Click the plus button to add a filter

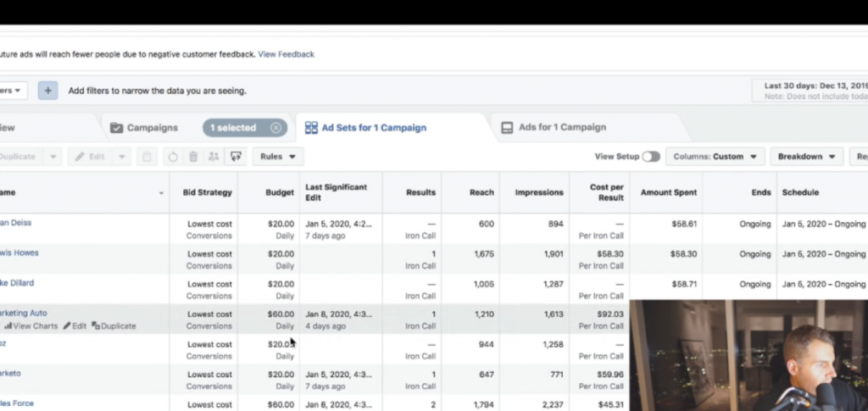(47, 90)
